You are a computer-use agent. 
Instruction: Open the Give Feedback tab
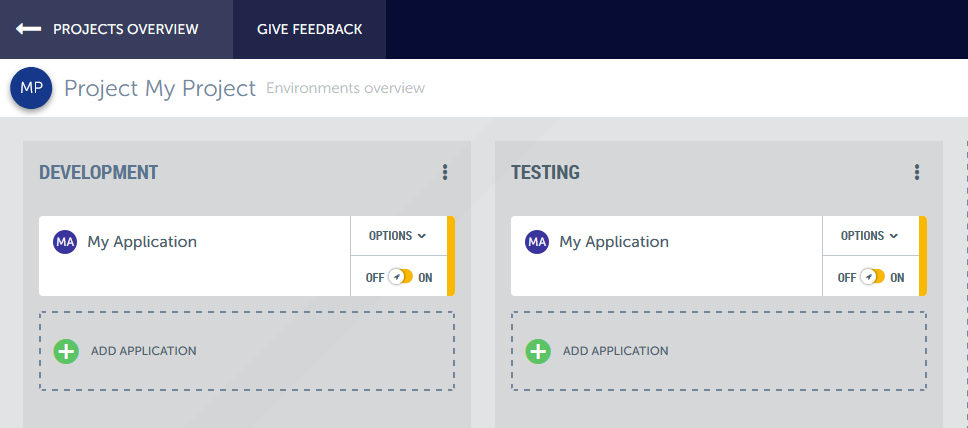309,29
